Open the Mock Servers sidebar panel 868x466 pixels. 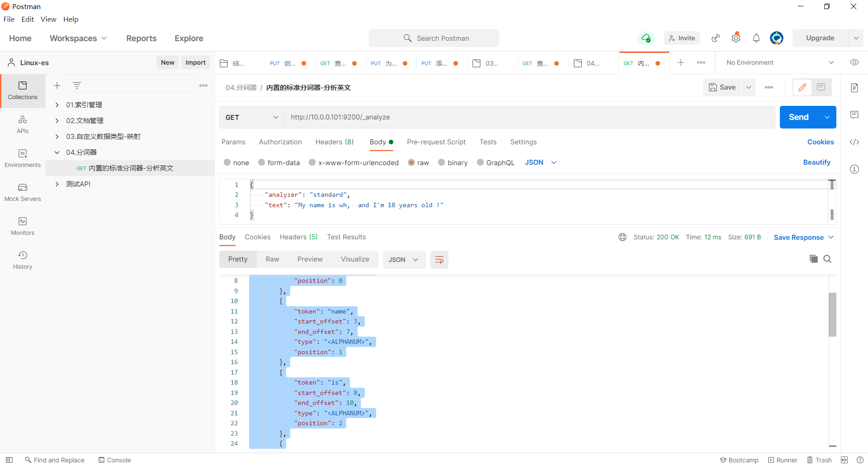point(23,193)
